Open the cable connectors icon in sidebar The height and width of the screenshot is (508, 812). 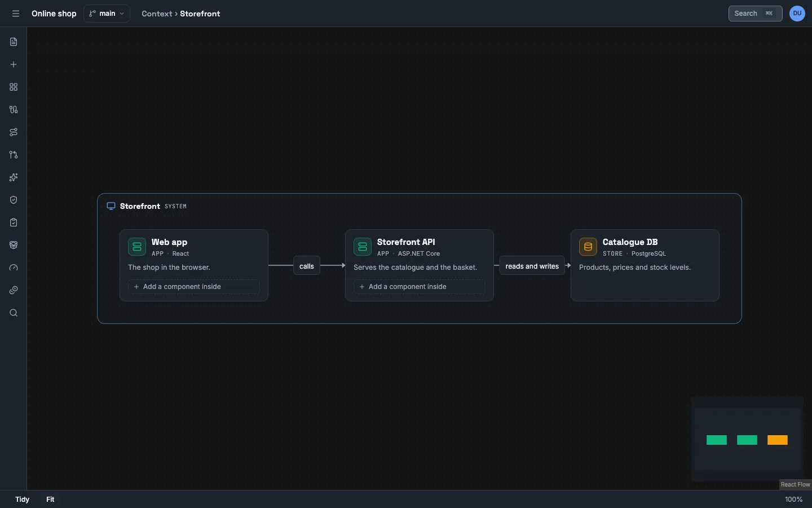[x=14, y=110]
